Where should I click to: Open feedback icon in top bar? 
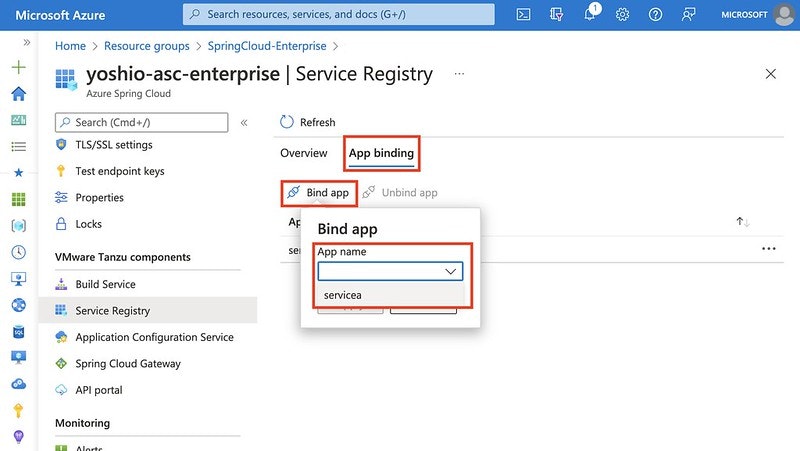point(688,15)
